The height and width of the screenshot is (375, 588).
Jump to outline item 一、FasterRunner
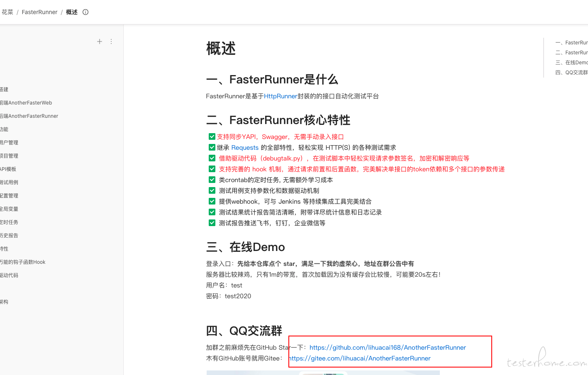(x=572, y=43)
